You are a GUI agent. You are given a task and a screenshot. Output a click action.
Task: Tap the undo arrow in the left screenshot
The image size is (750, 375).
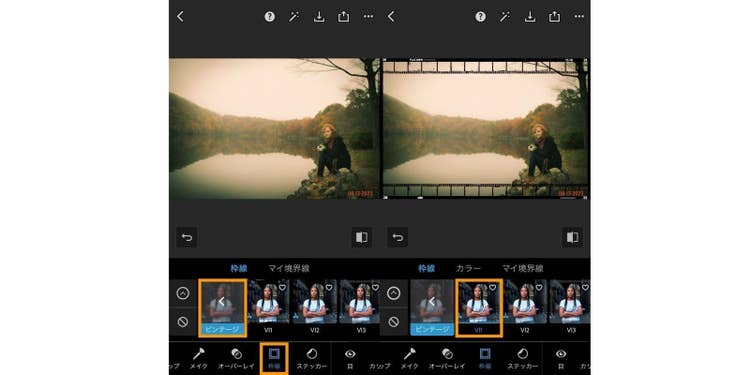click(187, 237)
